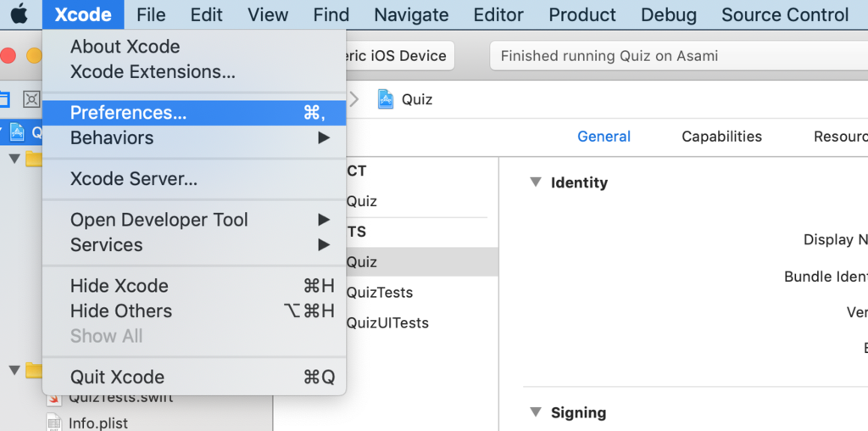Switch to the General tab
This screenshot has height=431, width=868.
coord(604,137)
